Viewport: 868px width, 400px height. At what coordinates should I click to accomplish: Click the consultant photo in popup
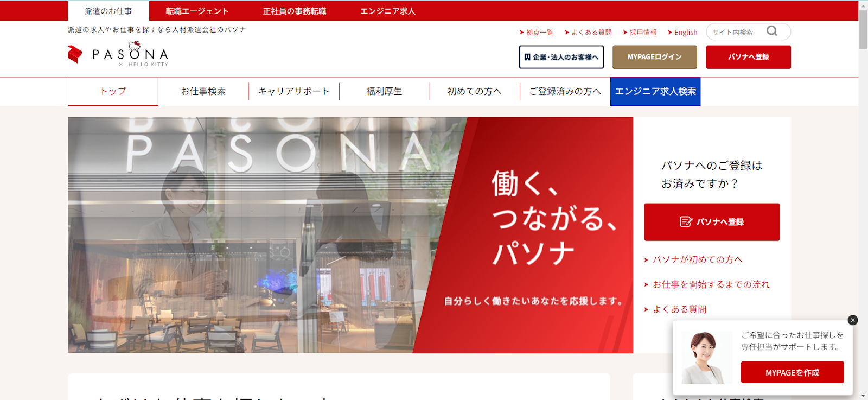[706, 357]
